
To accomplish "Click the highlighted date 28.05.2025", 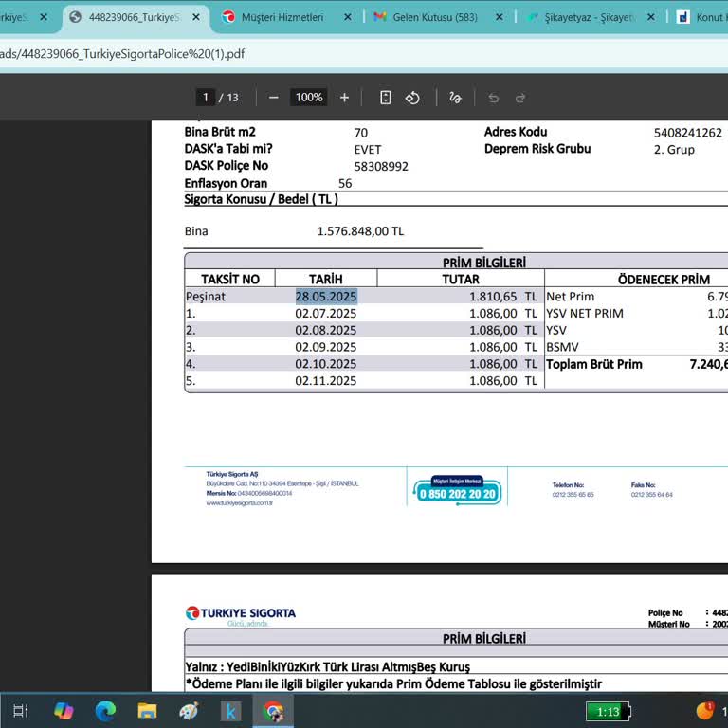I will pyautogui.click(x=326, y=297).
